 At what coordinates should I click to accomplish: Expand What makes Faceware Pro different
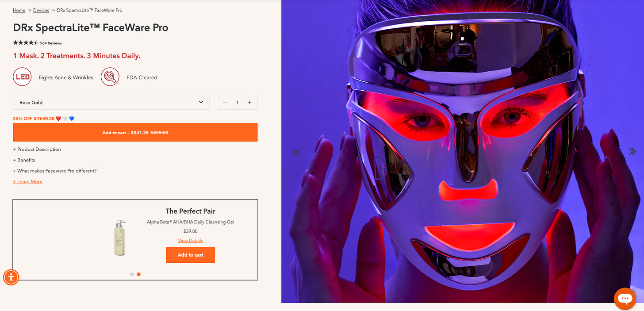55,171
